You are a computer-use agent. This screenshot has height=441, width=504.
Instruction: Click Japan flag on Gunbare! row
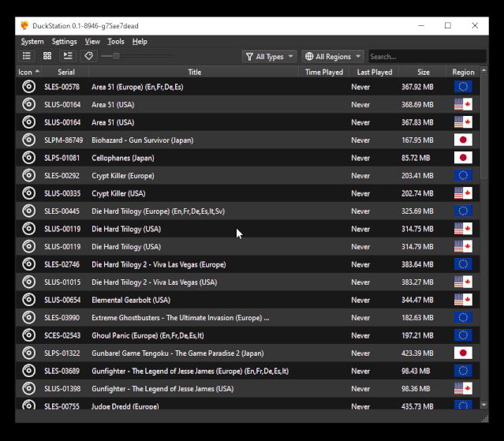coord(463,353)
